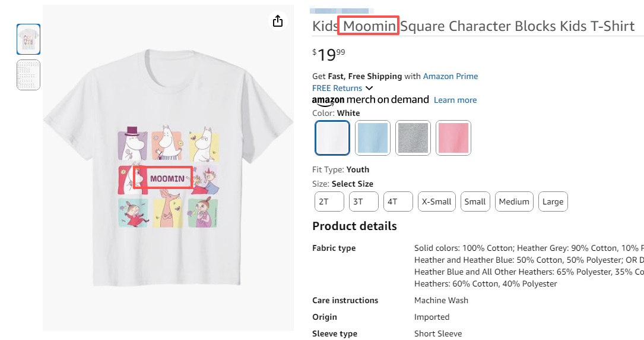Open the Amazon Prime link
The width and height of the screenshot is (644, 340).
pos(450,76)
